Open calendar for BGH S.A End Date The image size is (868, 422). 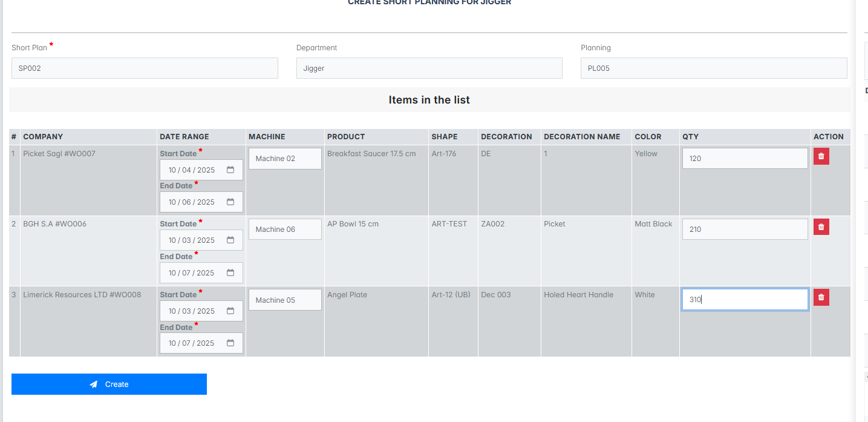pyautogui.click(x=230, y=273)
